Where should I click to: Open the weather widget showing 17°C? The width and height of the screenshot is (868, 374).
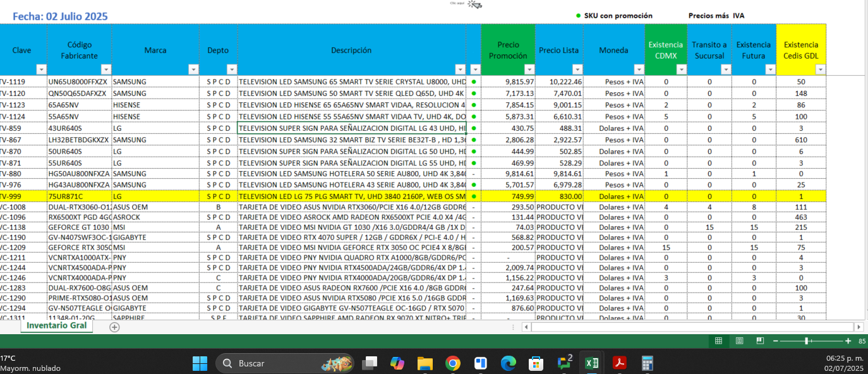[x=30, y=363]
